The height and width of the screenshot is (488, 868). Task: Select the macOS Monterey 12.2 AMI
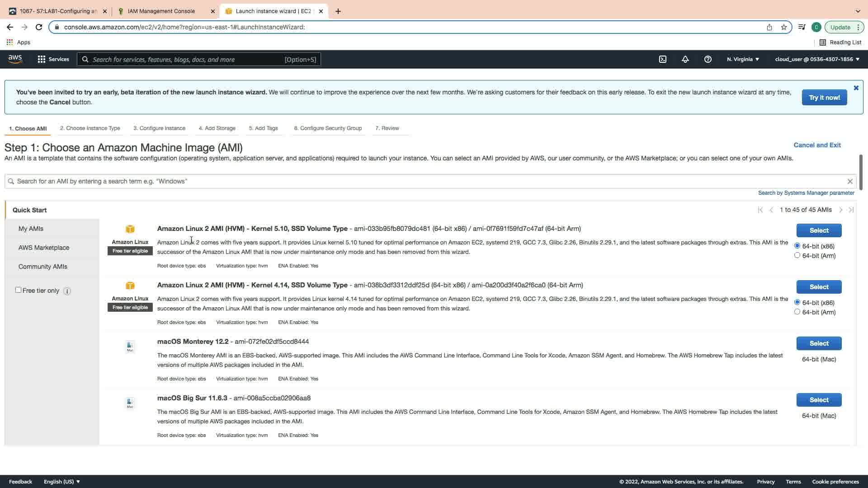818,343
